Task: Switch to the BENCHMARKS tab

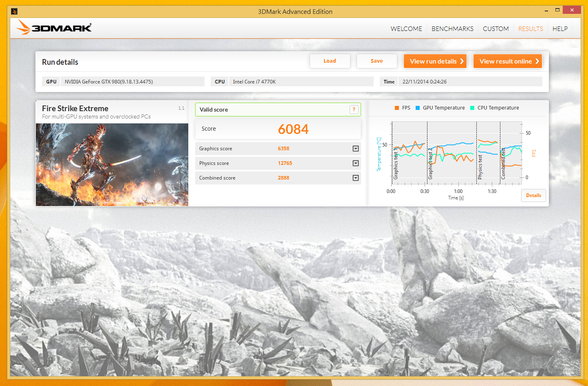Action: point(452,29)
